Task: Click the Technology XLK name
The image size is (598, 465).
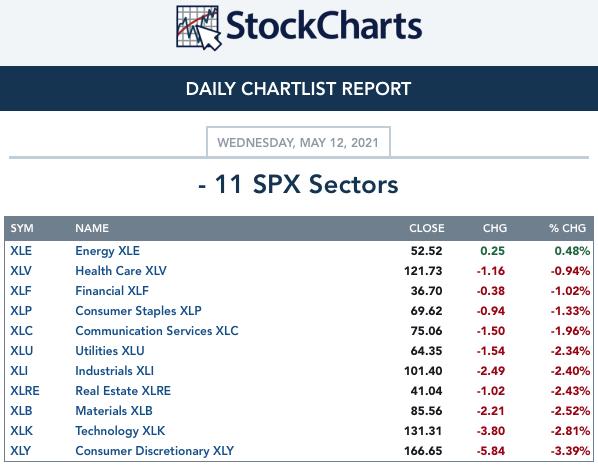Action: coord(120,431)
